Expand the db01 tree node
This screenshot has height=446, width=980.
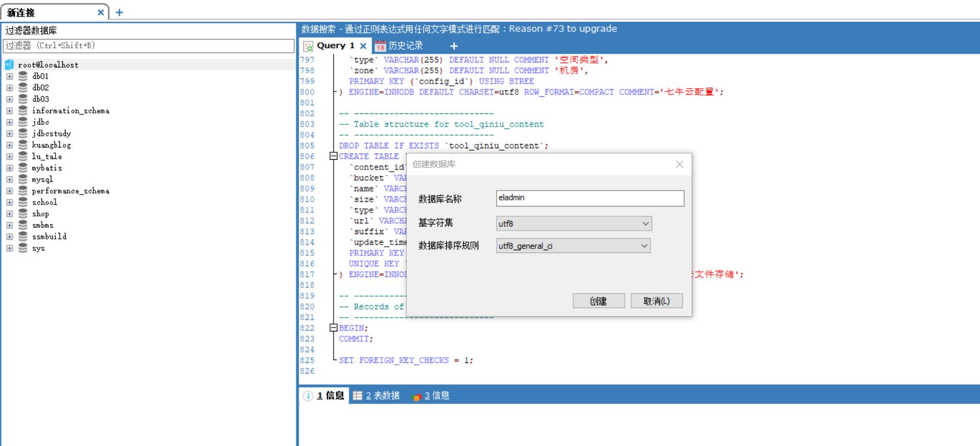(9, 76)
